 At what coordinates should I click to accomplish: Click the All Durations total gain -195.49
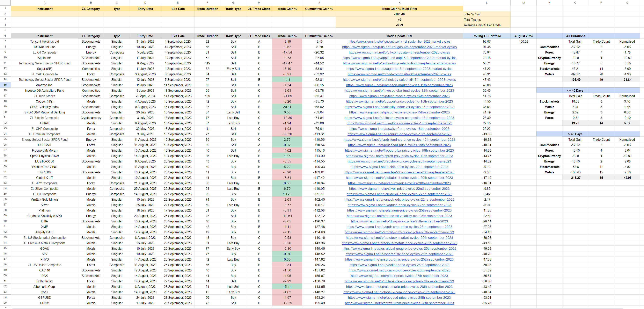(575, 80)
